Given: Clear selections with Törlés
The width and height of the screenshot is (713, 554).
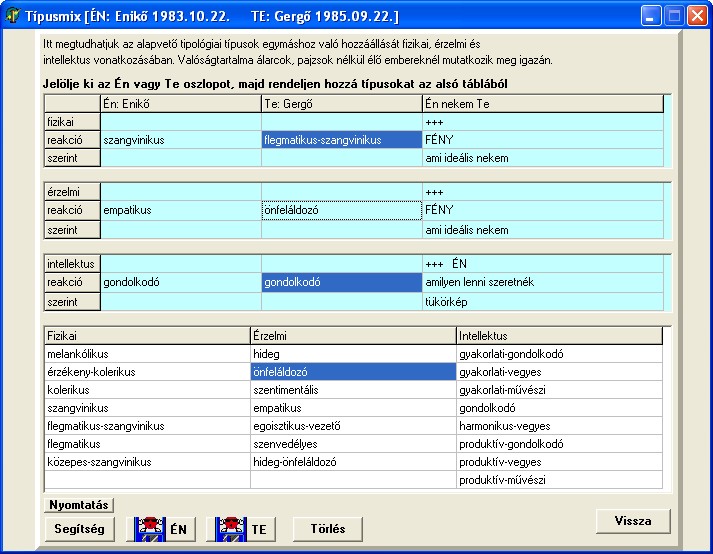Looking at the screenshot, I should point(328,529).
